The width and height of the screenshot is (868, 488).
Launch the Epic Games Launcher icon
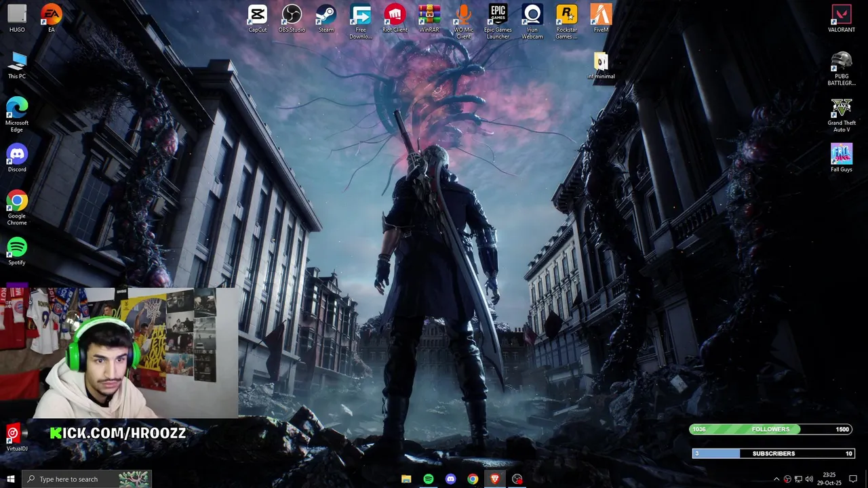click(x=498, y=22)
